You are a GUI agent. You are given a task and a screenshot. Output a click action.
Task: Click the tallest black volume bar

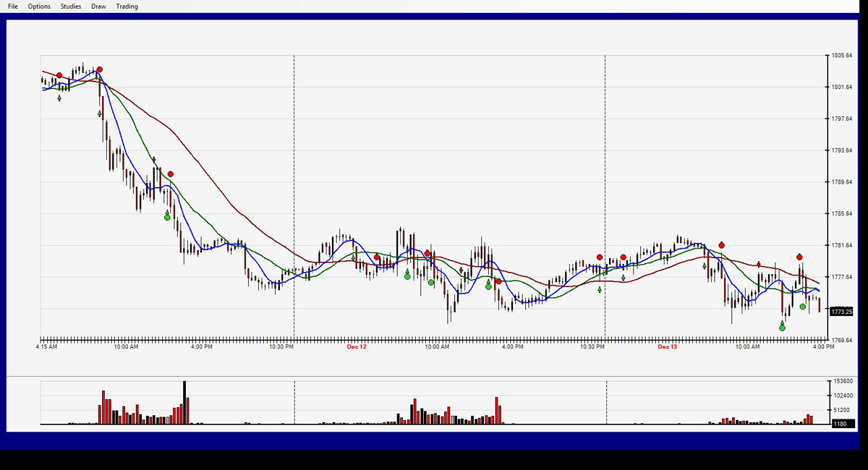click(x=184, y=402)
